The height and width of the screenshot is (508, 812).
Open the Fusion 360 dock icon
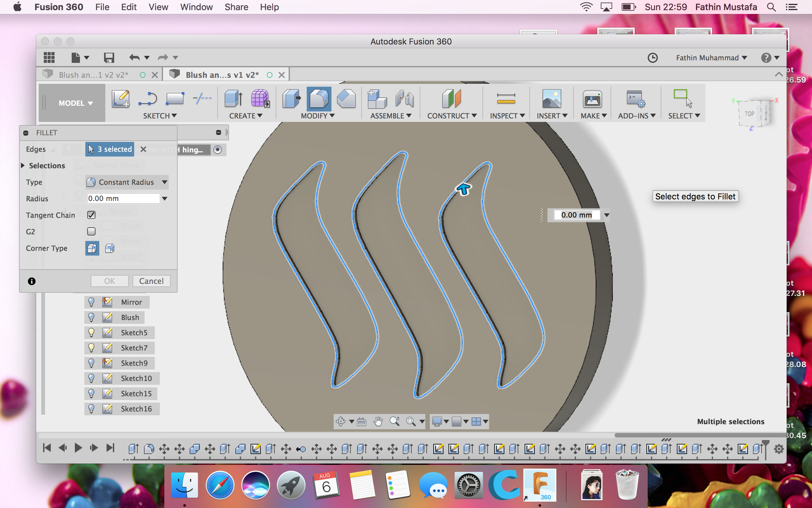540,485
